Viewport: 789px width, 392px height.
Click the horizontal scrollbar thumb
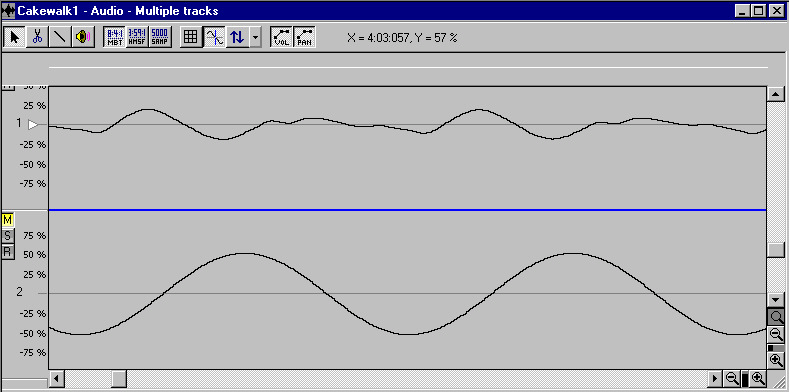tap(119, 378)
